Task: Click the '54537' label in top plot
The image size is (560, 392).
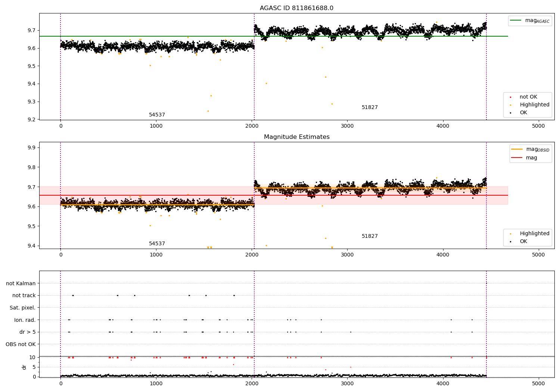Action: 157,115
